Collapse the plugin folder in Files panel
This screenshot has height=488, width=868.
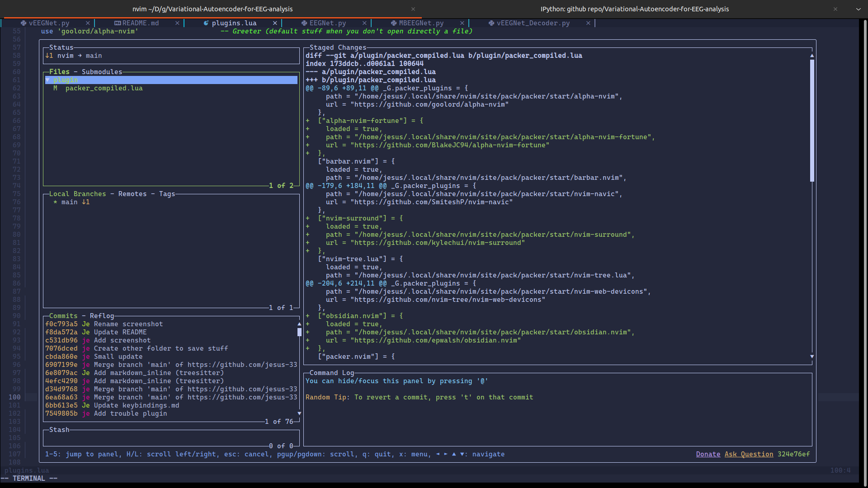[x=47, y=80]
